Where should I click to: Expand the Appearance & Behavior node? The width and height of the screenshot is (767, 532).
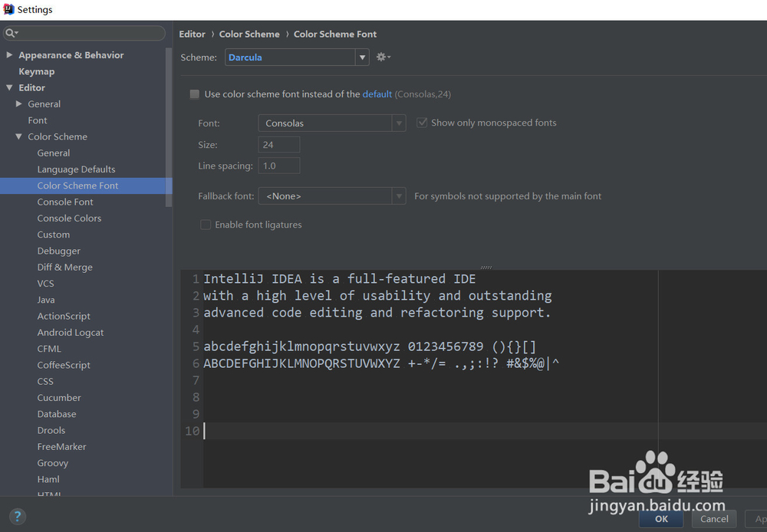point(9,55)
